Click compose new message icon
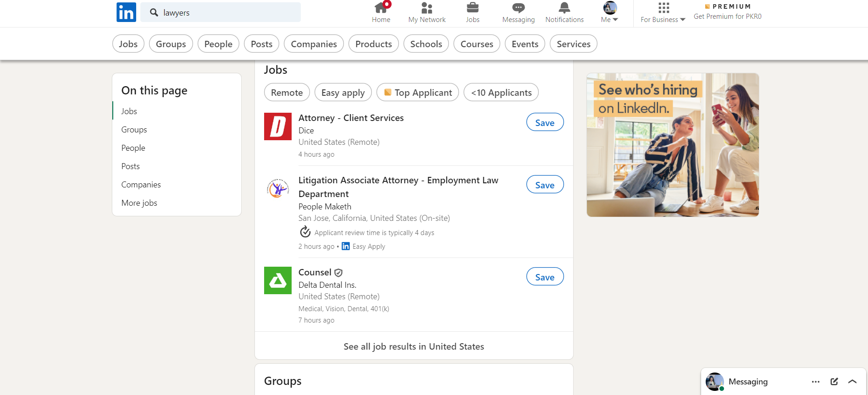This screenshot has height=395, width=868. pyautogui.click(x=834, y=381)
